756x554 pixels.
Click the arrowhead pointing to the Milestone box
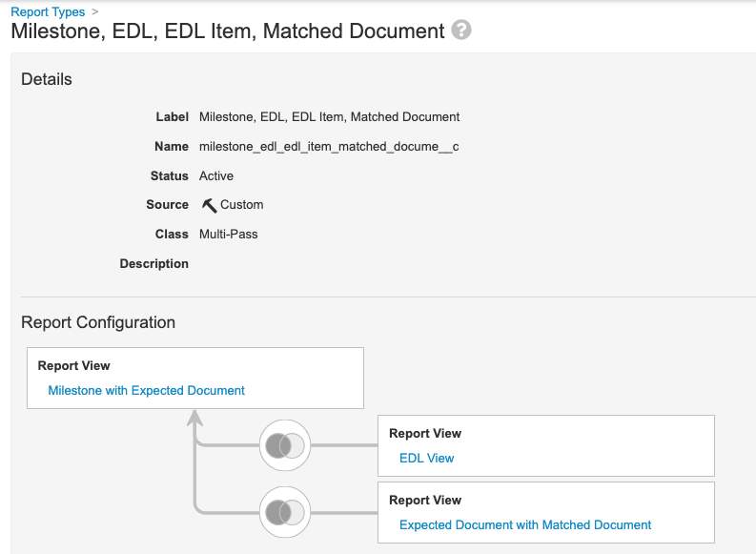click(195, 416)
